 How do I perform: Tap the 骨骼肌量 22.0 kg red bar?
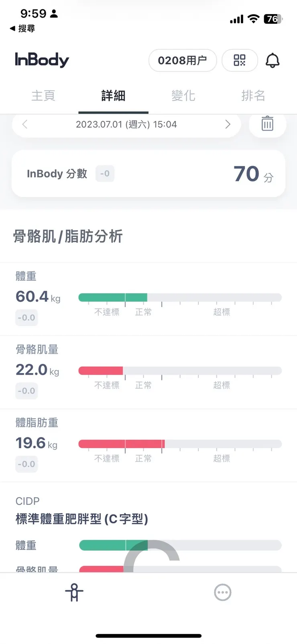pyautogui.click(x=101, y=371)
